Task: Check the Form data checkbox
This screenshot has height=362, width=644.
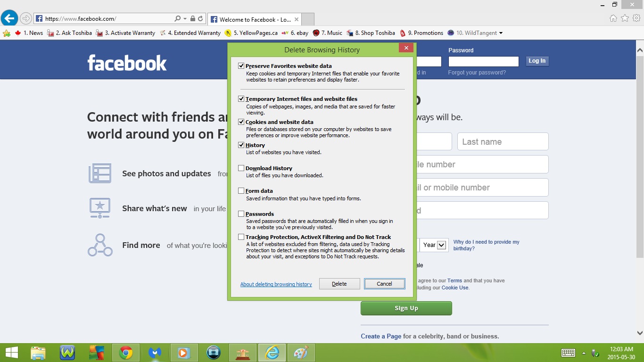Action: [241, 191]
